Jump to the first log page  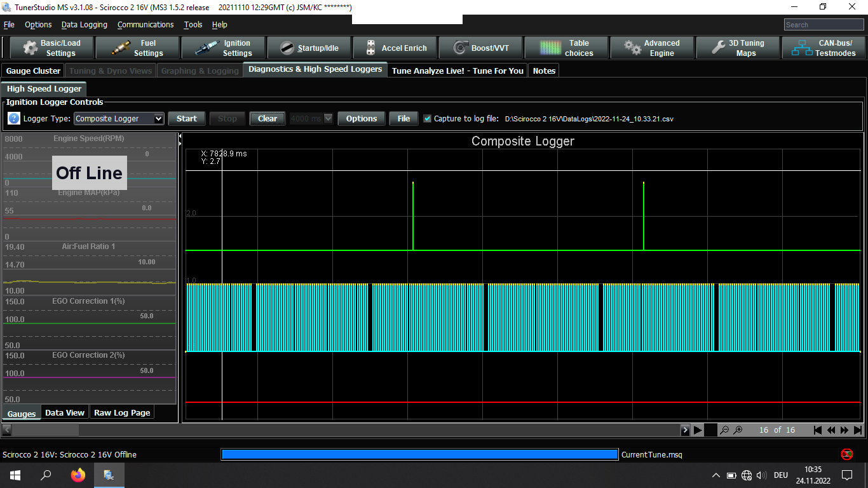(818, 430)
